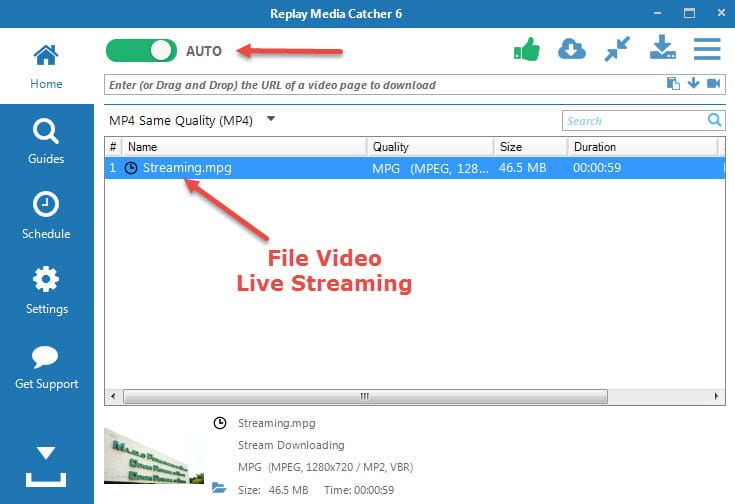Screen dimensions: 735x504
Task: Sort by the Size column header
Action: click(531, 147)
